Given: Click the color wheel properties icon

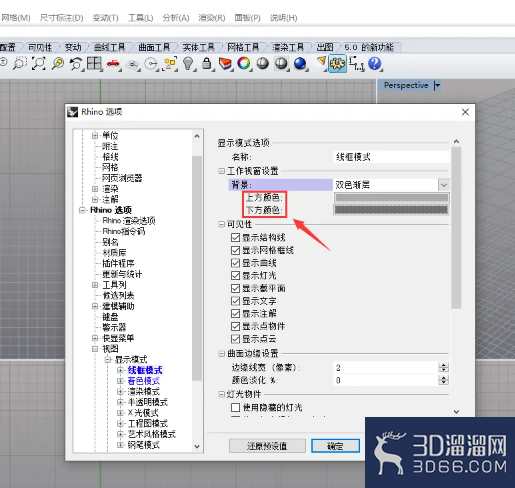Looking at the screenshot, I should pos(244,63).
